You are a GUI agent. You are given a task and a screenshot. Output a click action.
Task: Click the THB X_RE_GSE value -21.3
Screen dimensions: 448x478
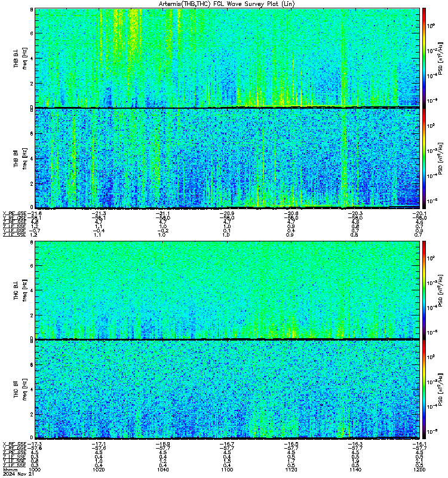(99, 213)
